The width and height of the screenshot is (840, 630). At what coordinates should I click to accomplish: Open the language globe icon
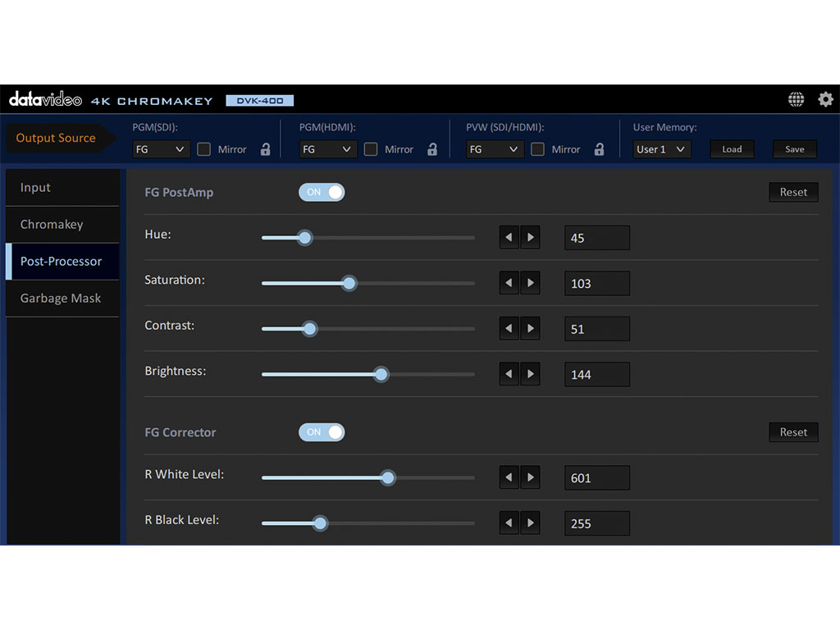(x=796, y=99)
